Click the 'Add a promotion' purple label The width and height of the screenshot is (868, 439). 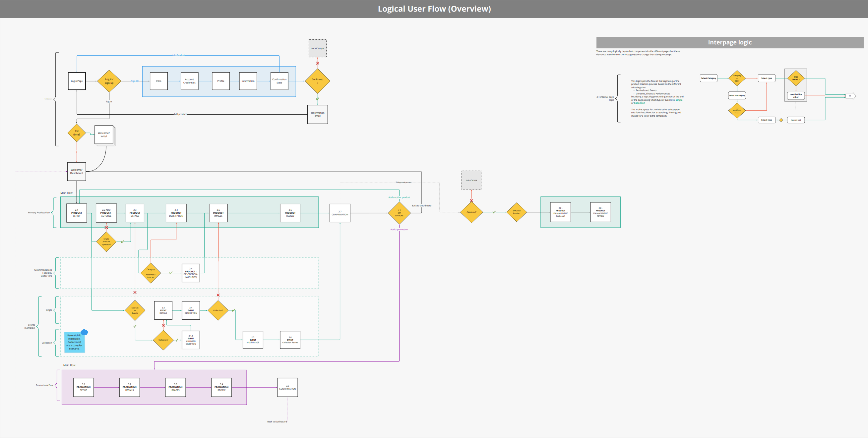click(399, 230)
